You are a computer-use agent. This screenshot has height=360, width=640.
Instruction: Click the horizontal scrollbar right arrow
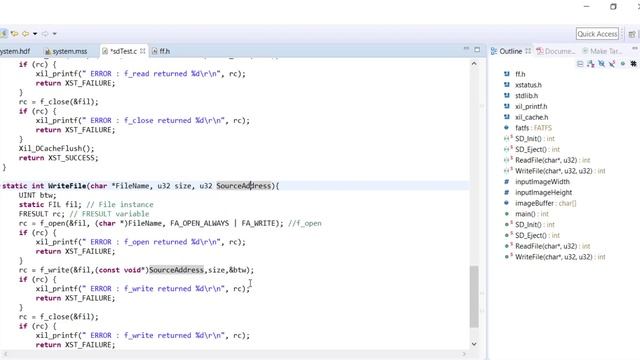click(464, 354)
